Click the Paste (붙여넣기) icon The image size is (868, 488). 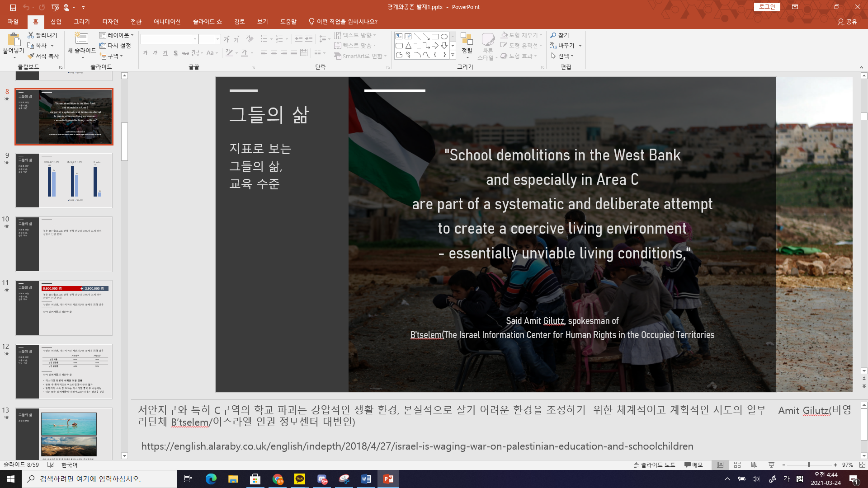(x=13, y=40)
